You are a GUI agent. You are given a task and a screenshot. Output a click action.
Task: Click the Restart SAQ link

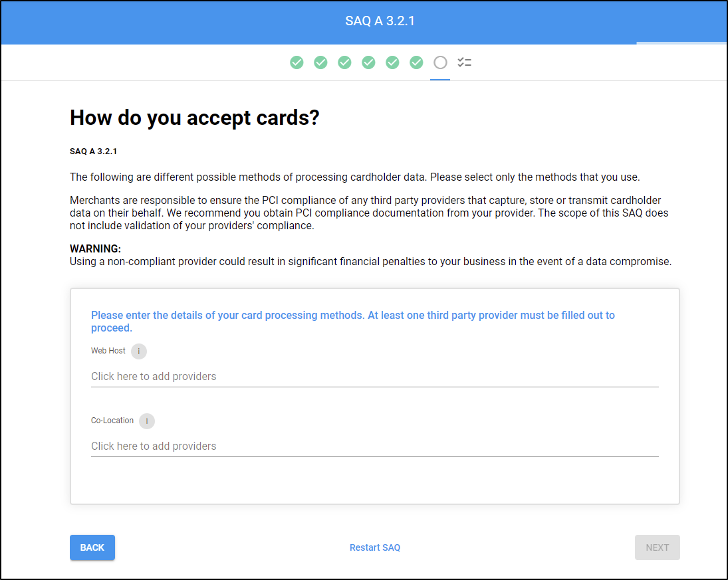(x=375, y=547)
